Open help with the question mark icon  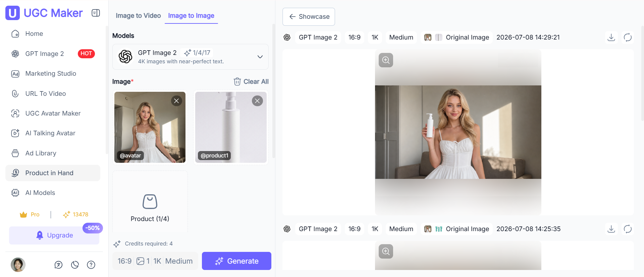click(91, 265)
